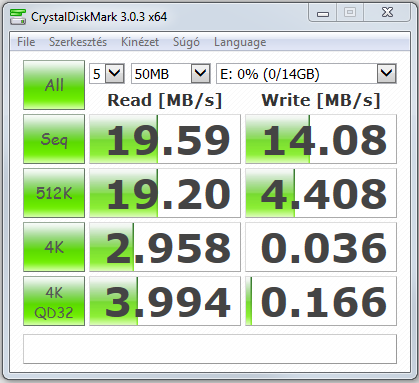419x383 pixels.
Task: Click the Read [MB/s] column header
Action: pos(165,100)
